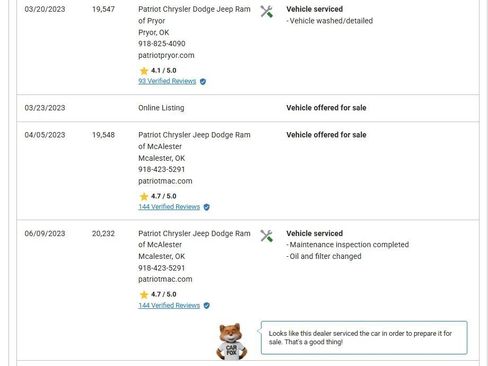Click verified shield badge in 06/09/2023 entry
This screenshot has height=366, width=488.
(x=207, y=305)
